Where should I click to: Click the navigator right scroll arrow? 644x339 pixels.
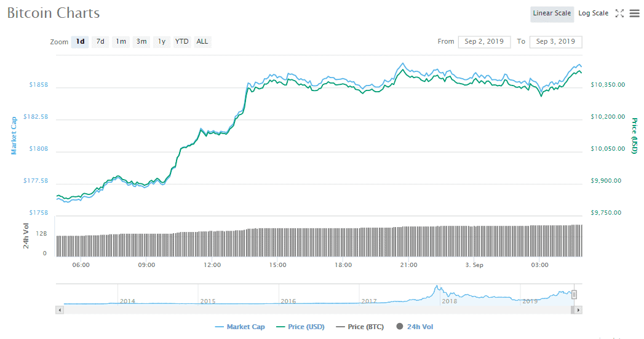578,310
